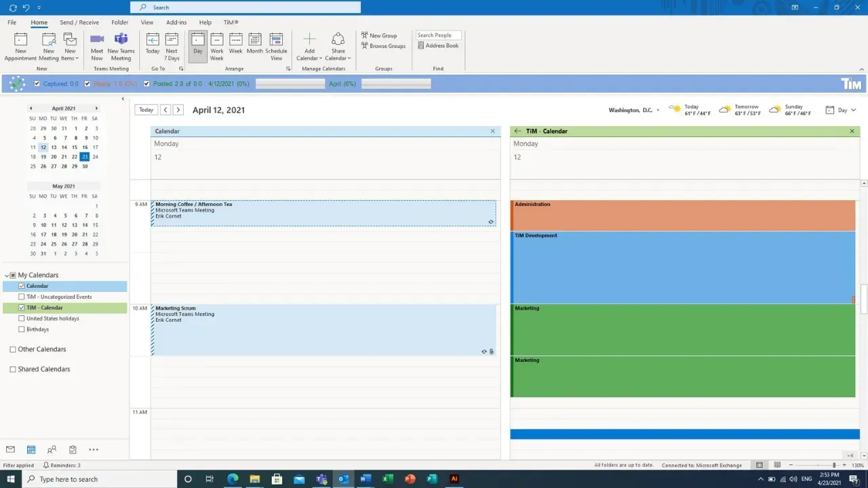The width and height of the screenshot is (868, 488).
Task: Show the Next 7 Days
Action: (x=172, y=47)
